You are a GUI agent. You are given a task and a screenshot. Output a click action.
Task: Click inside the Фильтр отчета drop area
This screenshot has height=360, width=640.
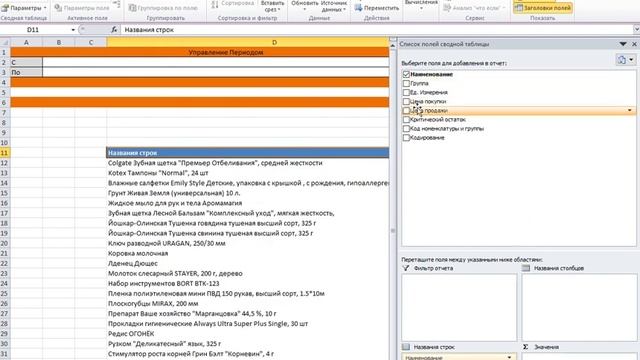pos(459,307)
